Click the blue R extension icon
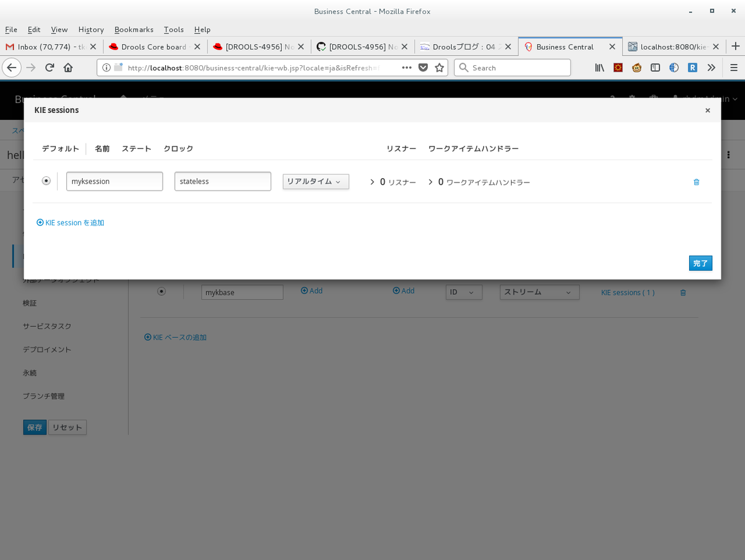Screen dimensions: 745x560 (x=692, y=68)
